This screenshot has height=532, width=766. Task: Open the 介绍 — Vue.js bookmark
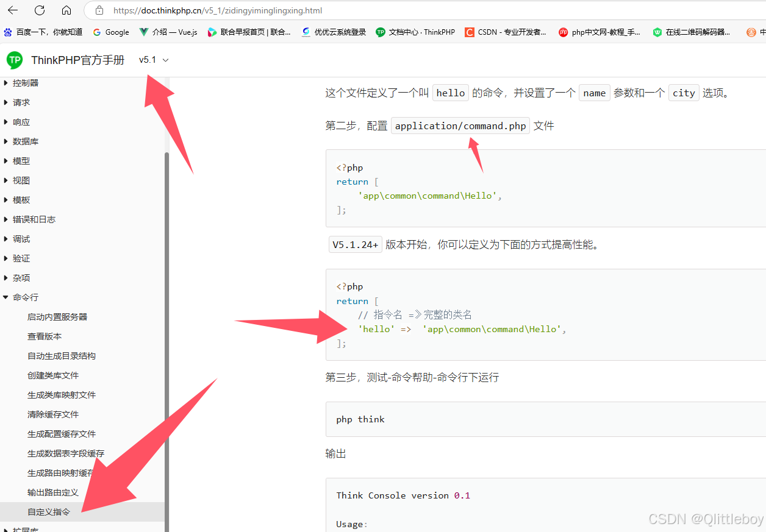pos(169,32)
